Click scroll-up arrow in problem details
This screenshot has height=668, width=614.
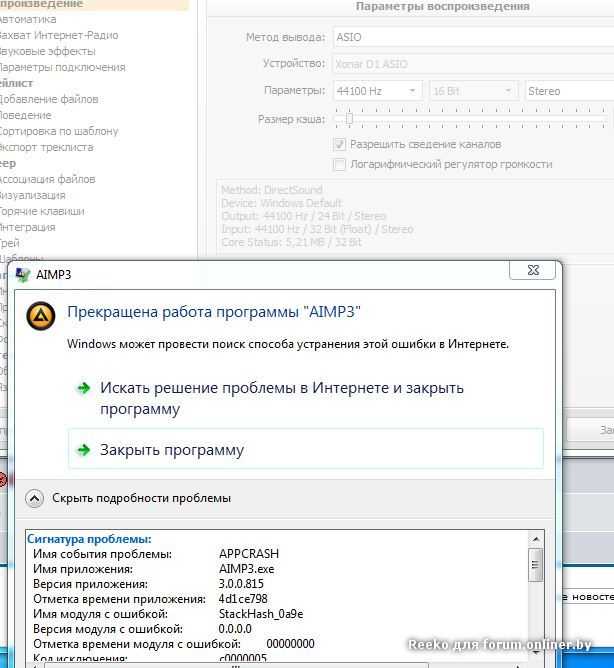(536, 539)
